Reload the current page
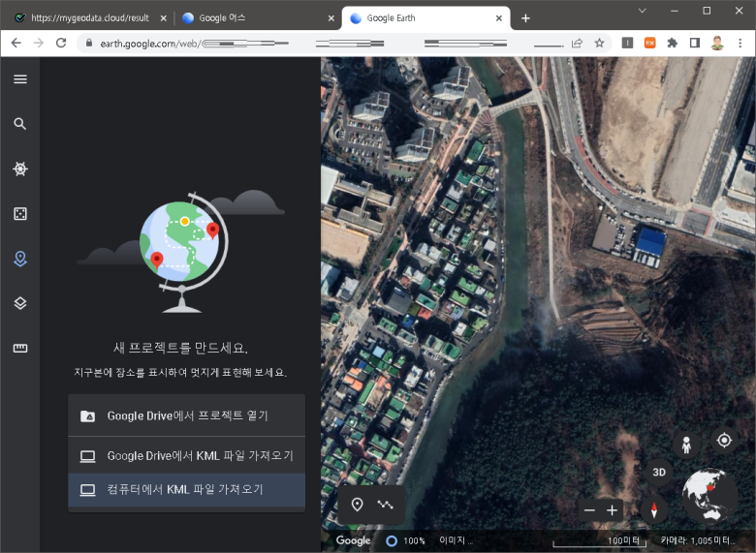756x553 pixels. (61, 43)
